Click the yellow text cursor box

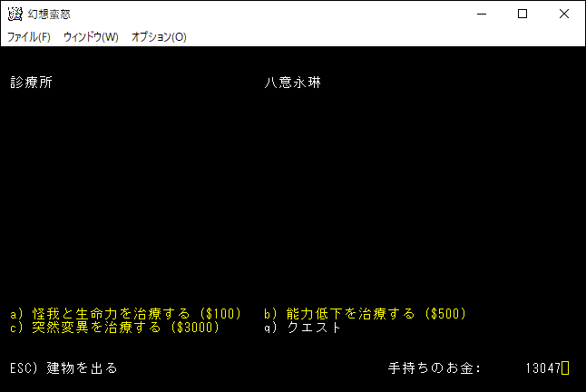565,368
